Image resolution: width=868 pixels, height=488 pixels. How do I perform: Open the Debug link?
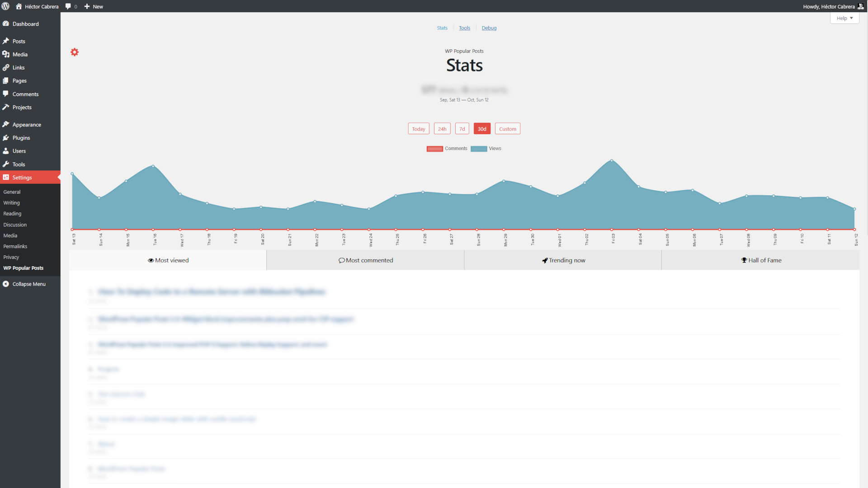[489, 28]
